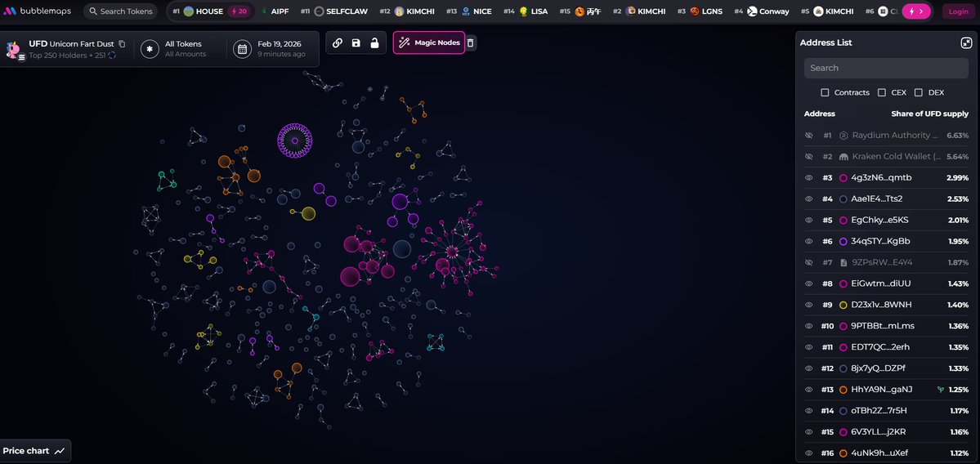Toggle the CEX checkbox

pos(881,92)
